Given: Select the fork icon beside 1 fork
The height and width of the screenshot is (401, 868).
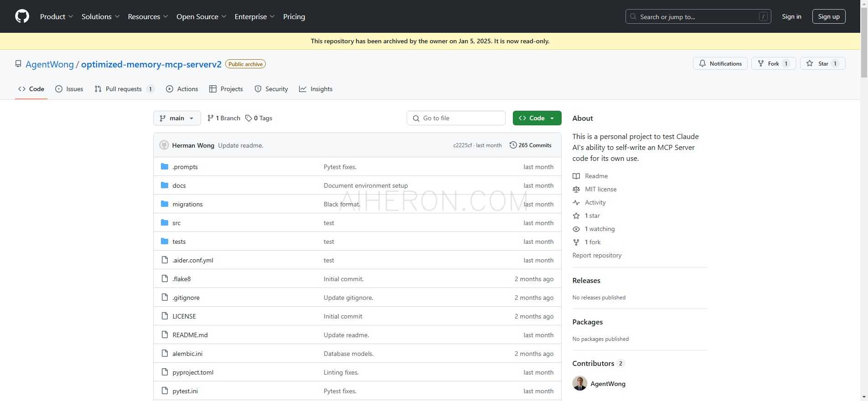Looking at the screenshot, I should point(576,242).
